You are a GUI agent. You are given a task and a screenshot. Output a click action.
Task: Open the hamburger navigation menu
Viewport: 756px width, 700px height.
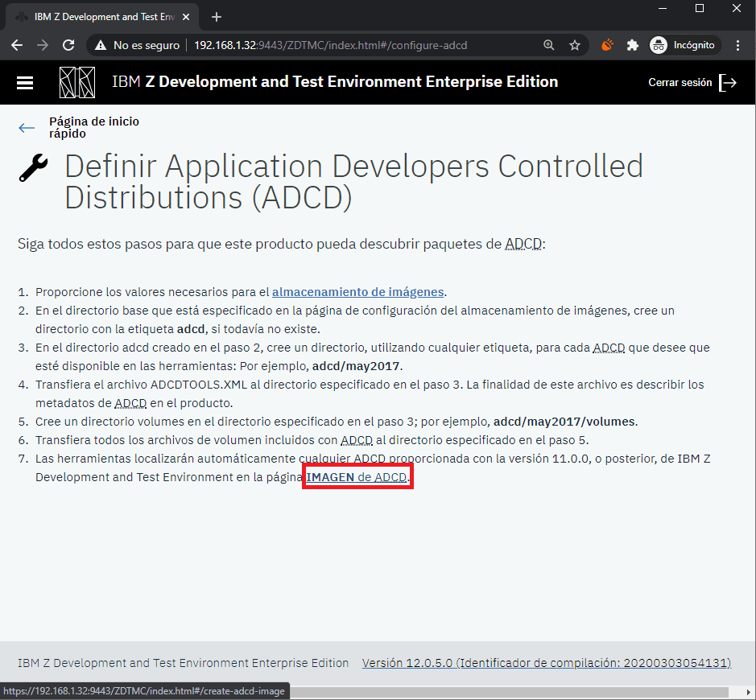pos(25,83)
